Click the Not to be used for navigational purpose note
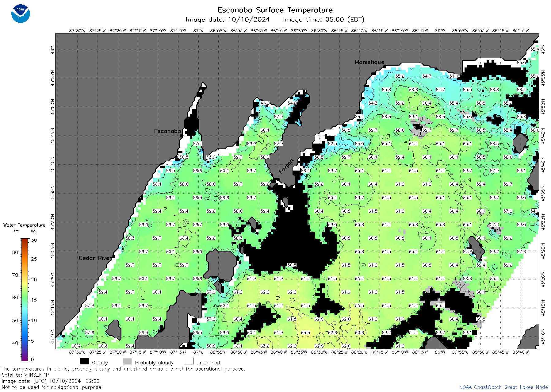 click(x=51, y=387)
